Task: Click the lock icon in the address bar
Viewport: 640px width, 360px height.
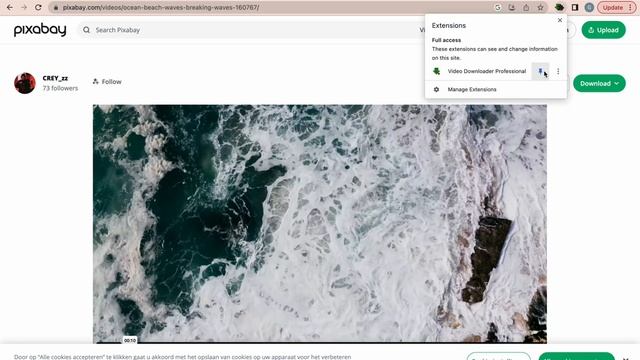Action: click(x=56, y=7)
